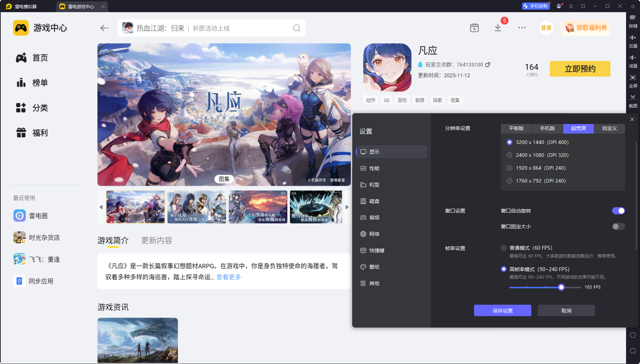
Task: Copy the player group number 764135100
Action: [x=488, y=65]
